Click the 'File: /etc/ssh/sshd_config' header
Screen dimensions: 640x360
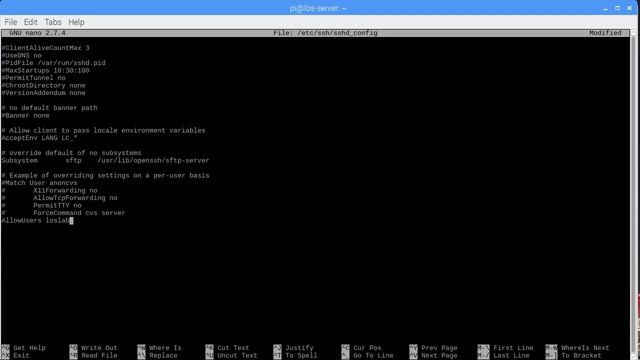tap(325, 33)
